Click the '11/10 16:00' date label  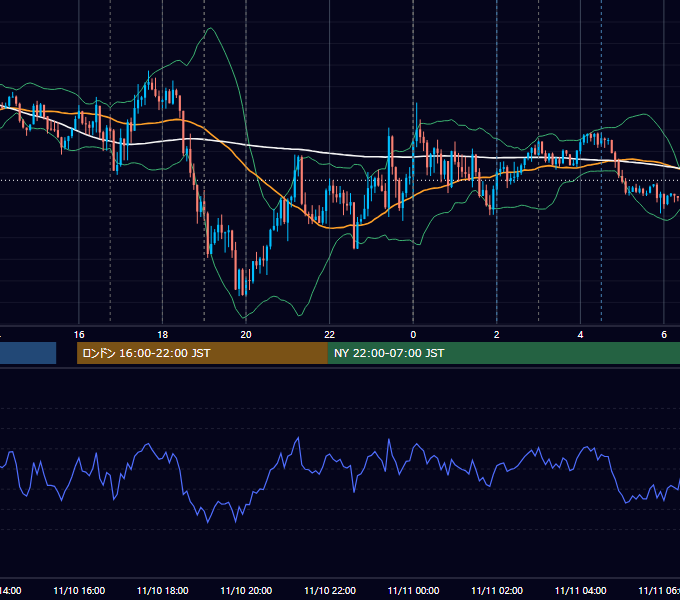click(79, 590)
